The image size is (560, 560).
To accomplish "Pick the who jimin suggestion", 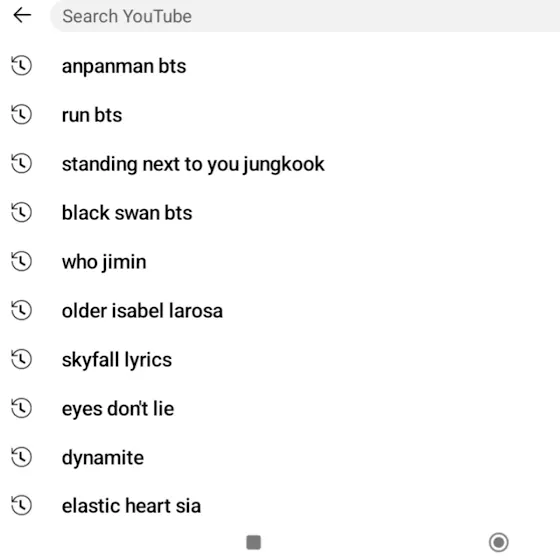I will click(280, 262).
